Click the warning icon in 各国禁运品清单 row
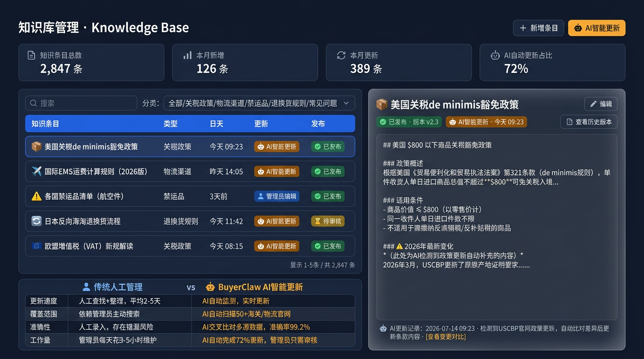644x359 pixels. point(37,196)
